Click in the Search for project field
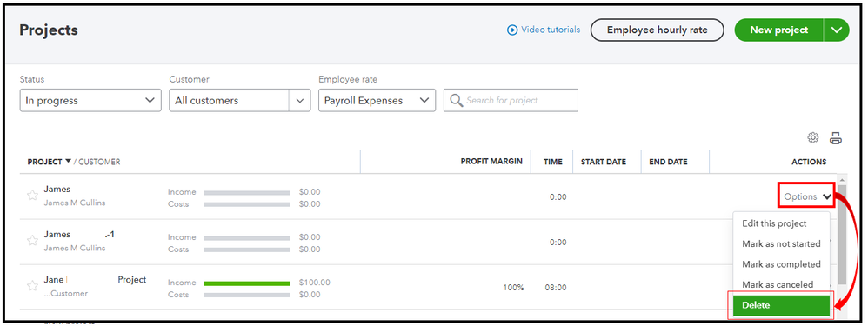Image resolution: width=868 pixels, height=326 pixels. click(511, 100)
